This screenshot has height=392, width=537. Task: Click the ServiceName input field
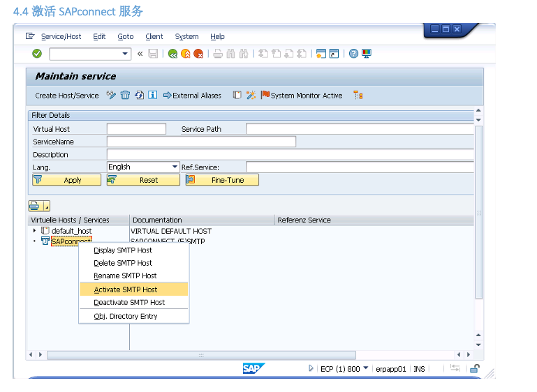pos(201,142)
